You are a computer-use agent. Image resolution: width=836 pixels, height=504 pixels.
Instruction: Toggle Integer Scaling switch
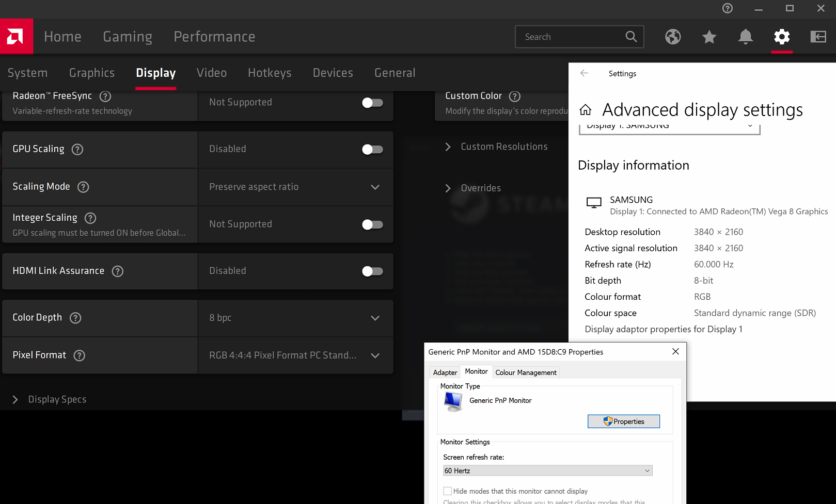(372, 224)
